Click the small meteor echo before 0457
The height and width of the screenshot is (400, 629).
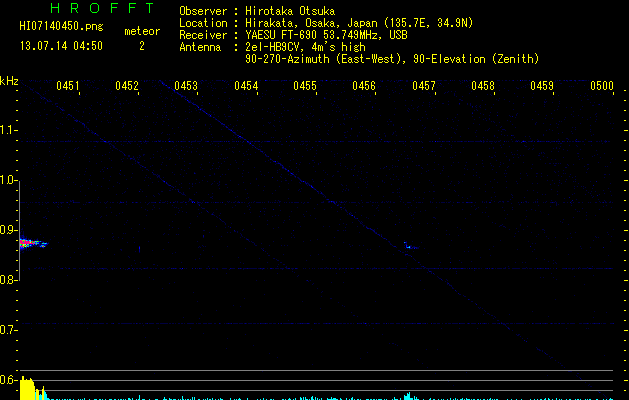click(x=410, y=246)
